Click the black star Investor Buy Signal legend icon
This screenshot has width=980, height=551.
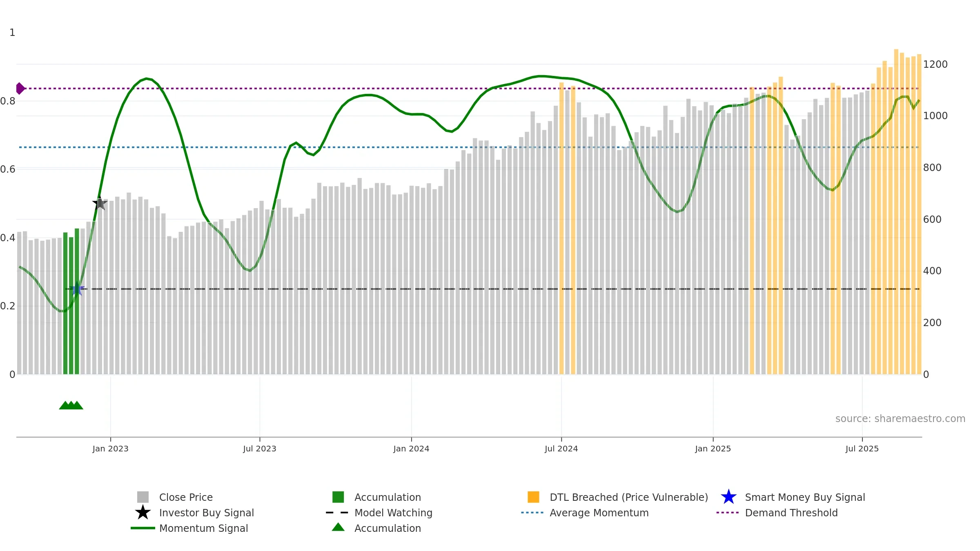[x=143, y=512]
